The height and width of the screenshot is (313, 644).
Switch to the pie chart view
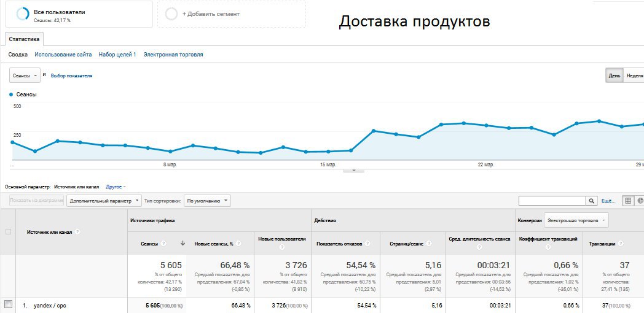pos(640,201)
